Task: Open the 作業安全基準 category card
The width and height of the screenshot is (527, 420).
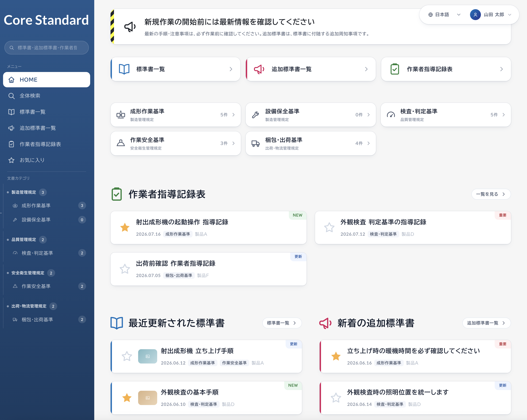Action: (176, 143)
